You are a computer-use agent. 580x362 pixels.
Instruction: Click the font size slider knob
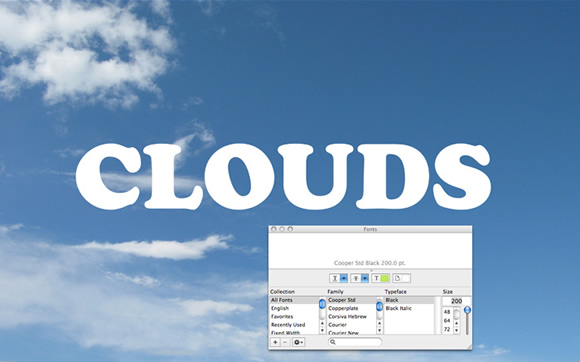[468, 310]
